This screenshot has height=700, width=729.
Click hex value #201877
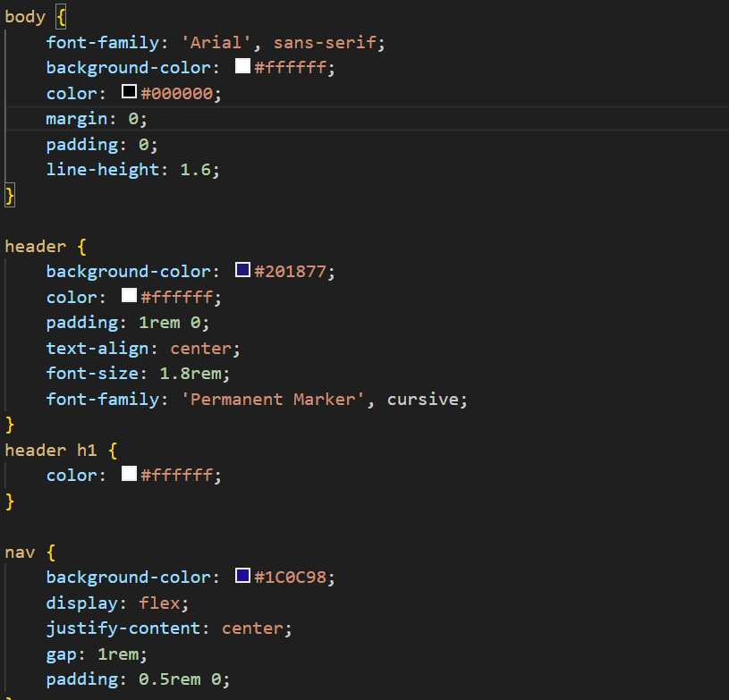pos(291,272)
